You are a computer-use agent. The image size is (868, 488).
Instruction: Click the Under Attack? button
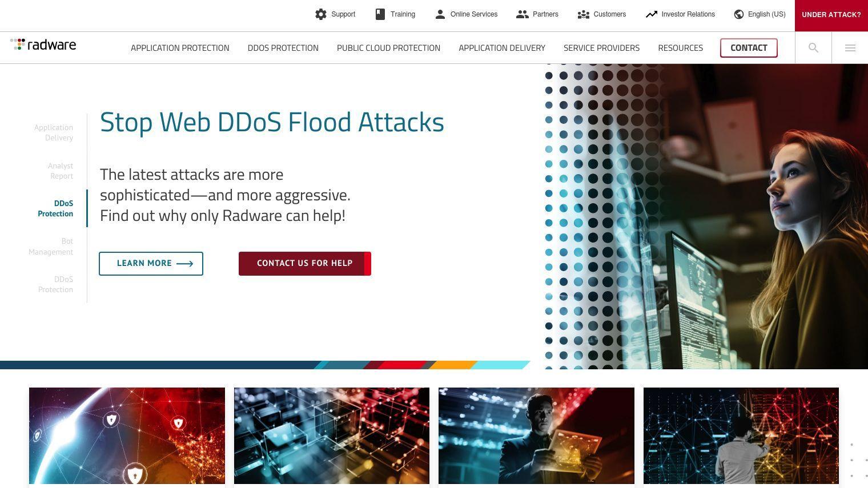[831, 15]
